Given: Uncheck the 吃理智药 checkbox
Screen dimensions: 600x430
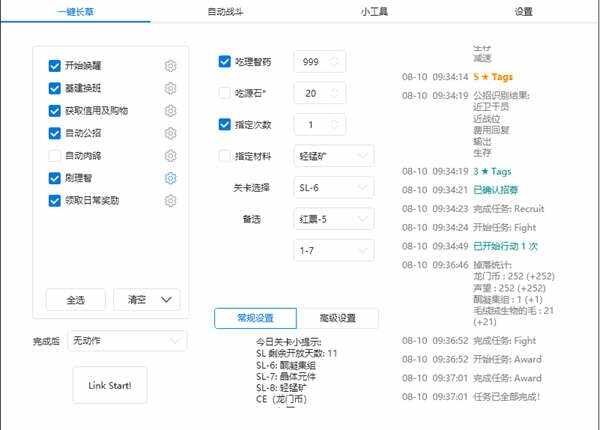Looking at the screenshot, I should click(225, 62).
